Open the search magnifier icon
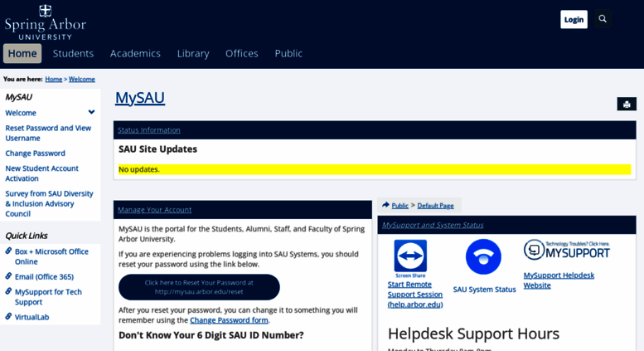The width and height of the screenshot is (644, 351). (x=603, y=19)
